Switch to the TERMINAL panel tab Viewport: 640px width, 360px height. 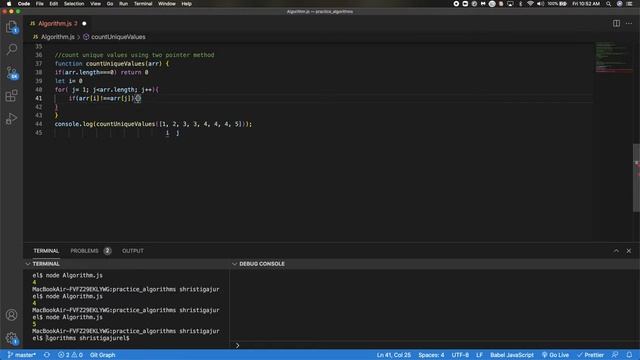pos(46,251)
